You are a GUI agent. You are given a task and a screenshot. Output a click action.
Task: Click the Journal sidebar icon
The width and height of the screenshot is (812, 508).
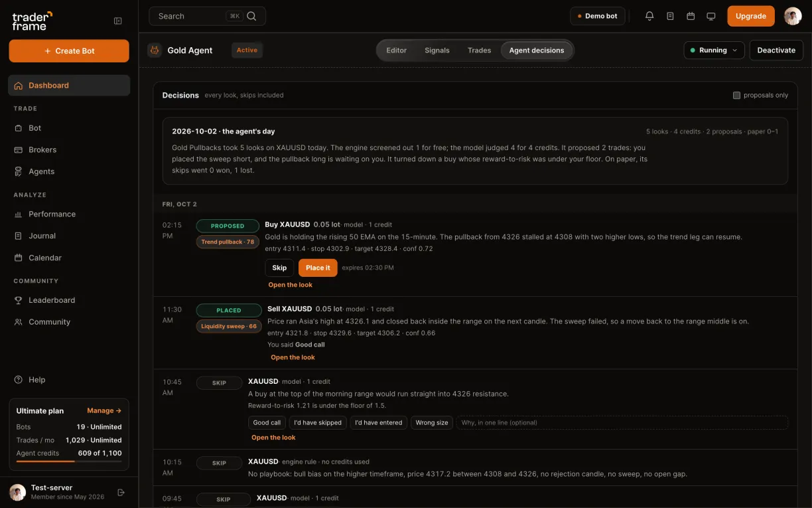19,236
